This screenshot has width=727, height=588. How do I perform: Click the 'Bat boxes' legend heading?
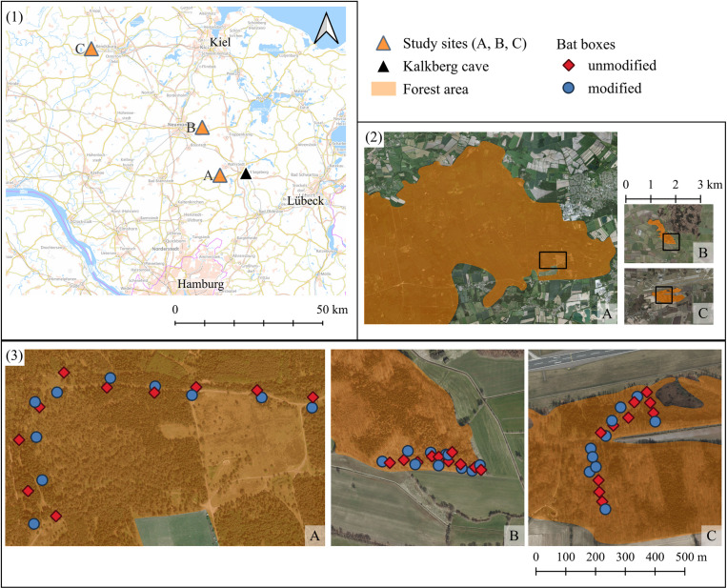click(x=586, y=44)
